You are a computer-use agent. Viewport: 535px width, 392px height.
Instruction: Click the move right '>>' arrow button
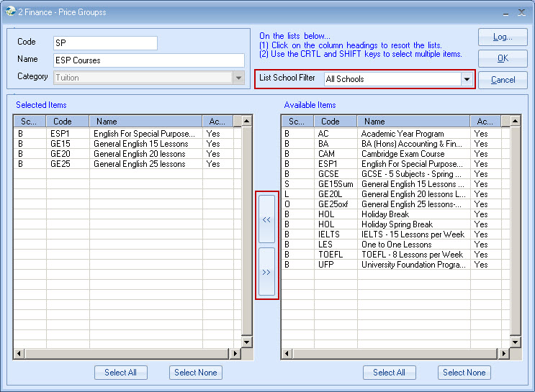click(x=266, y=272)
